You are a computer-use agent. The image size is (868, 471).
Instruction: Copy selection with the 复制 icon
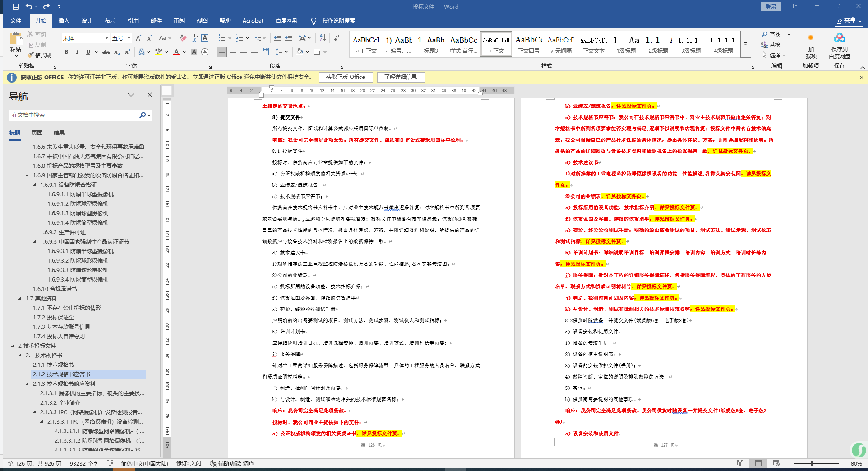tap(37, 45)
